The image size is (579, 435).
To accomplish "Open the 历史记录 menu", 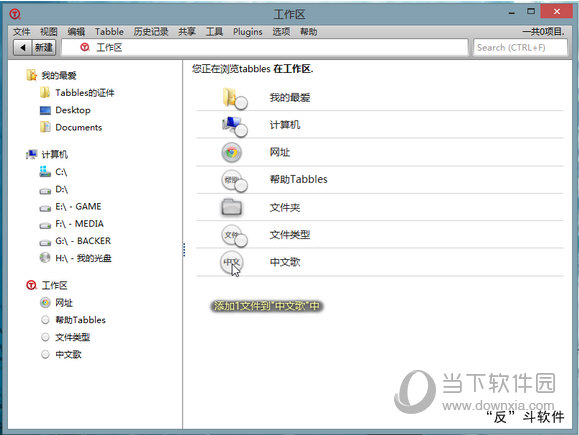I will point(151,32).
